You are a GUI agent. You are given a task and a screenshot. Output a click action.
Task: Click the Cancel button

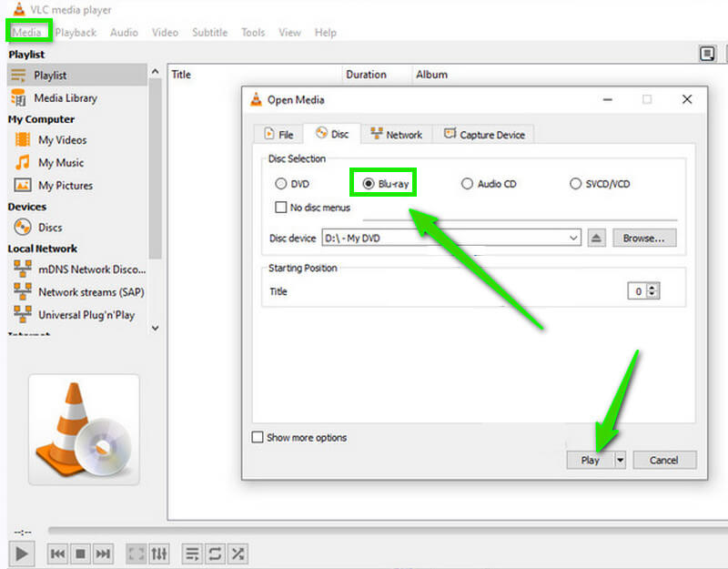(x=664, y=460)
